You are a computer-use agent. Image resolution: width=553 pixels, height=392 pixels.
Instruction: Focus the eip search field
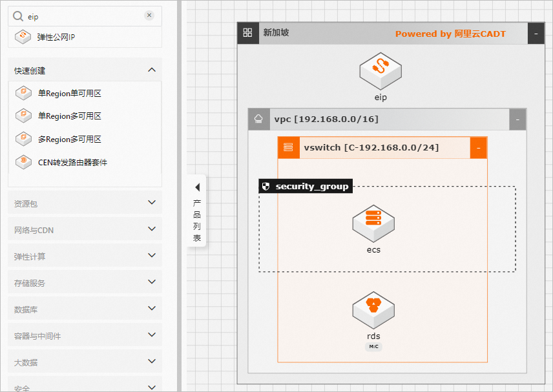pyautogui.click(x=85, y=16)
